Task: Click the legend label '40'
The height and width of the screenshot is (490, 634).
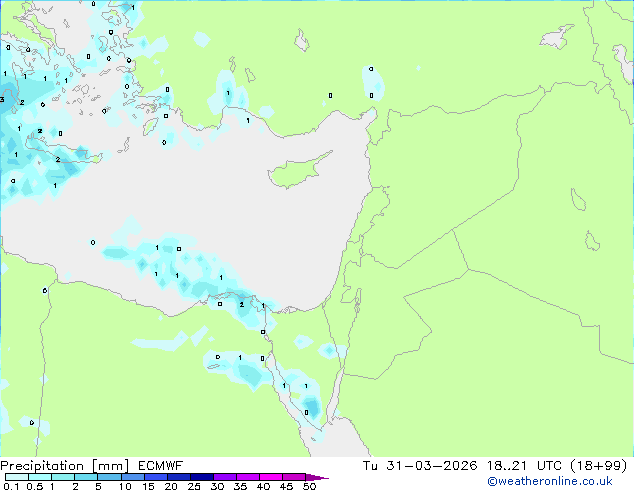Action: pyautogui.click(x=263, y=486)
